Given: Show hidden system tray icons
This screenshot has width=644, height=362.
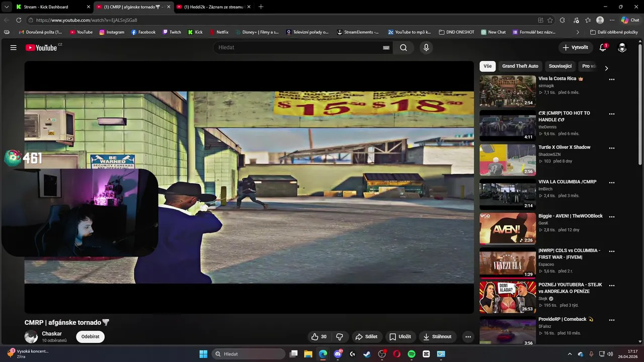Looking at the screenshot, I should [x=570, y=354].
